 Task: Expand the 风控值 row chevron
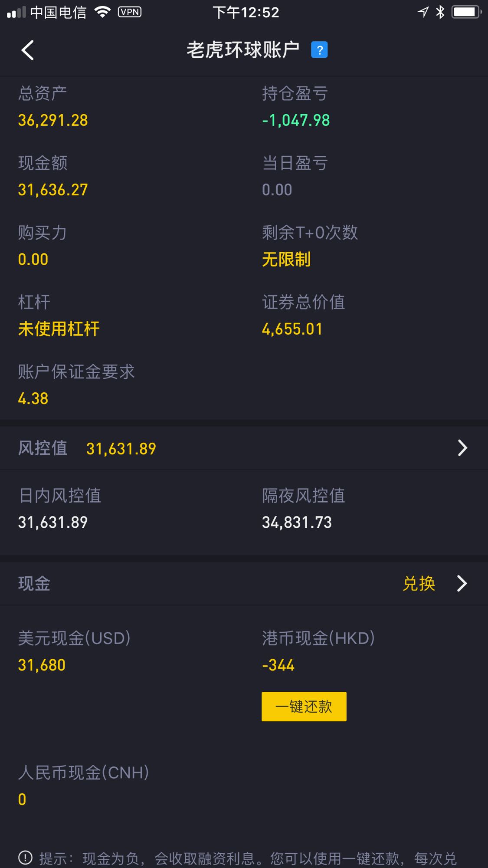(463, 448)
